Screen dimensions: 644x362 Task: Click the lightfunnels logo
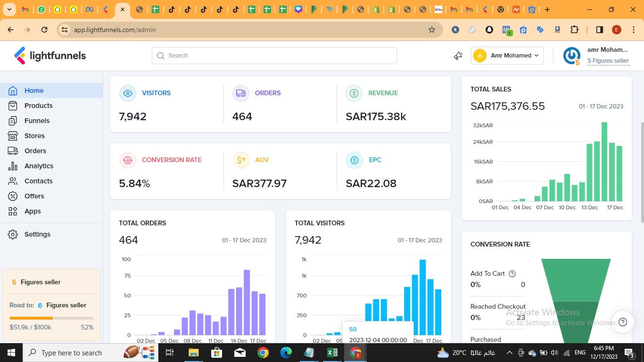point(50,56)
